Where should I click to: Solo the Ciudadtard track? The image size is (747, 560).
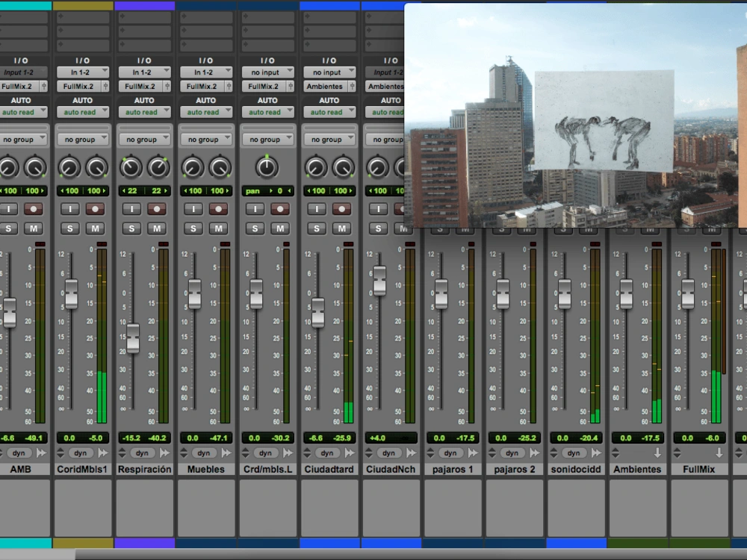(x=317, y=228)
